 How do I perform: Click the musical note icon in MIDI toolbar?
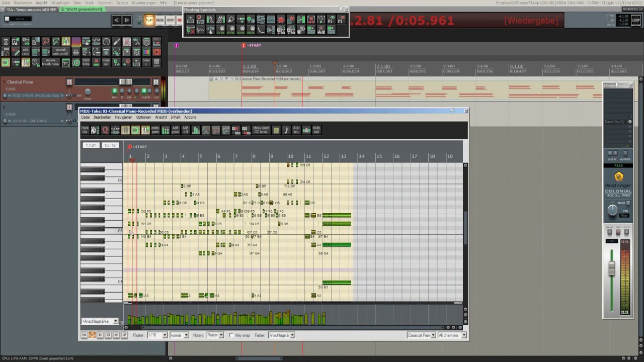(x=286, y=130)
